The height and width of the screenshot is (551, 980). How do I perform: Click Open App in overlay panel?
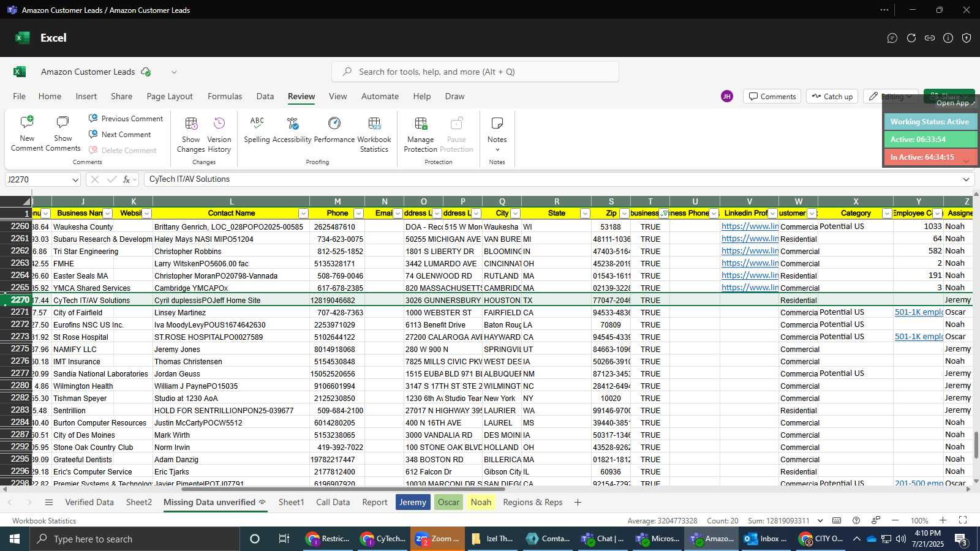coord(956,103)
